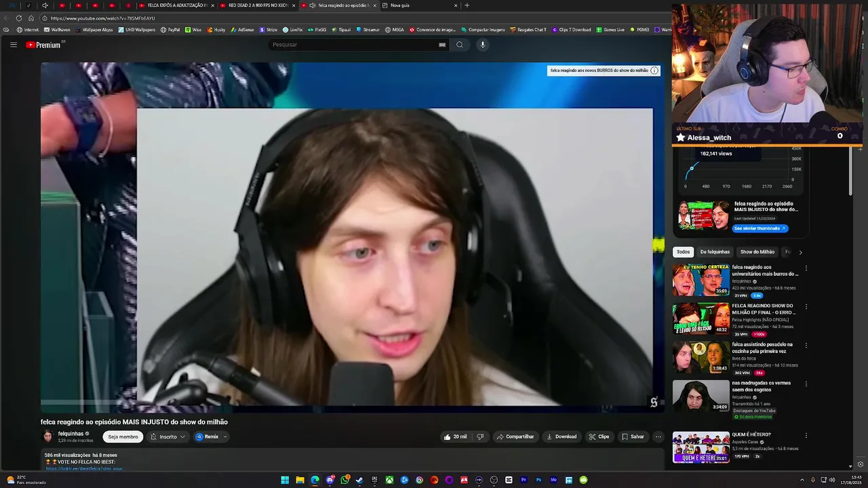Open the weather widget 22°C
The height and width of the screenshot is (488, 868).
(x=27, y=480)
